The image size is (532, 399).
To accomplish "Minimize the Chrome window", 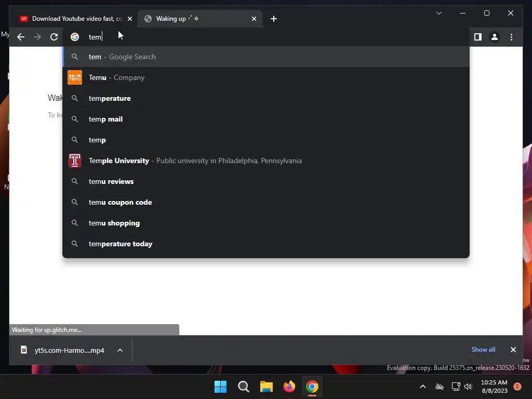I will [x=463, y=13].
